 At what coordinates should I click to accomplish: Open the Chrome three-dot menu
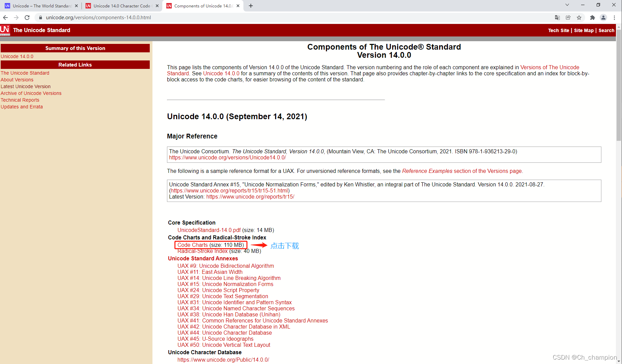[x=614, y=18]
